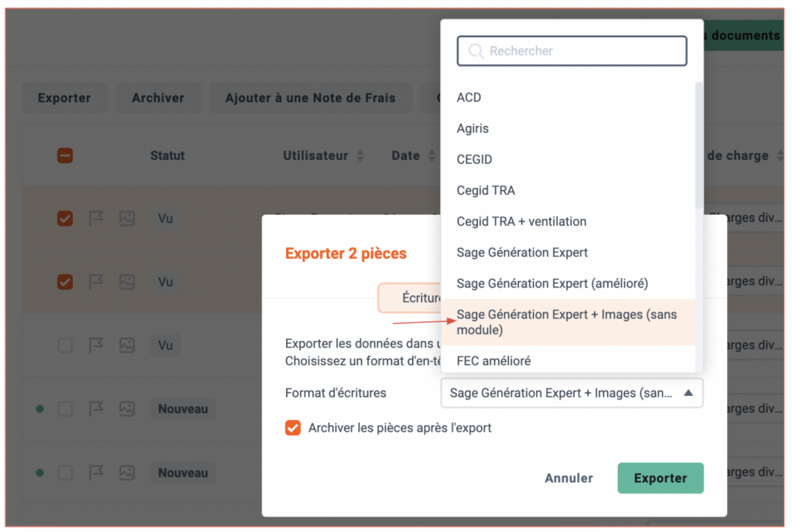792x532 pixels.
Task: Select the first Nouveau row checkbox
Action: point(65,409)
